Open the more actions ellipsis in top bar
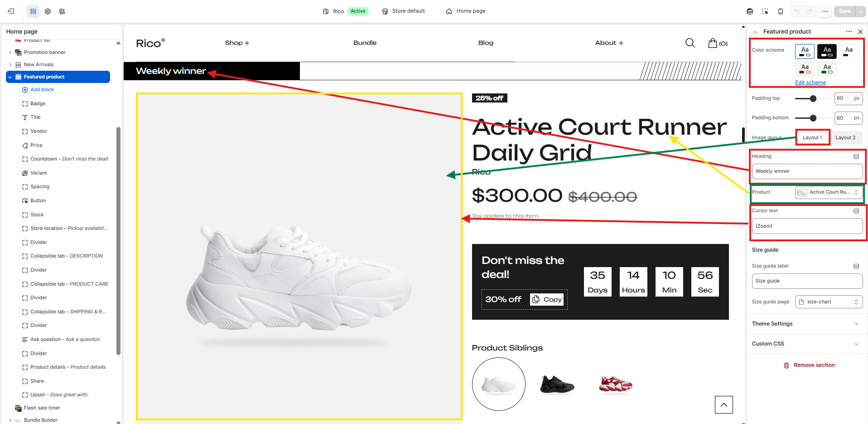The image size is (868, 424). (x=825, y=11)
